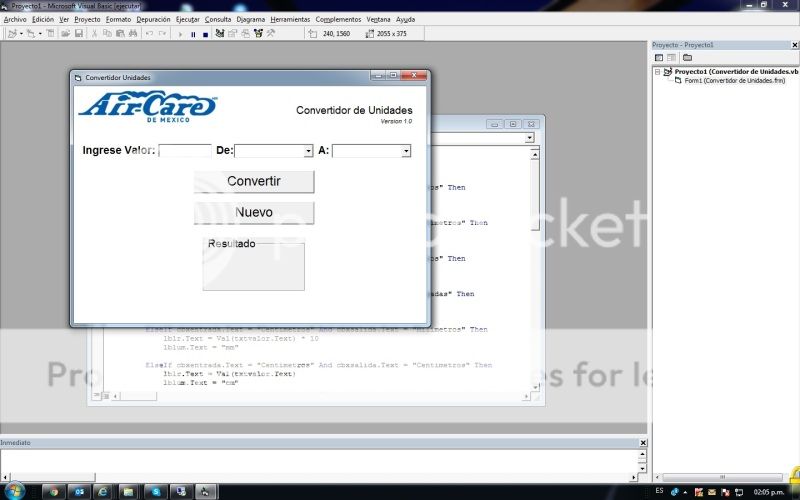Screen dimensions: 800x500
Task: Open the Ventana menu
Action: point(379,19)
